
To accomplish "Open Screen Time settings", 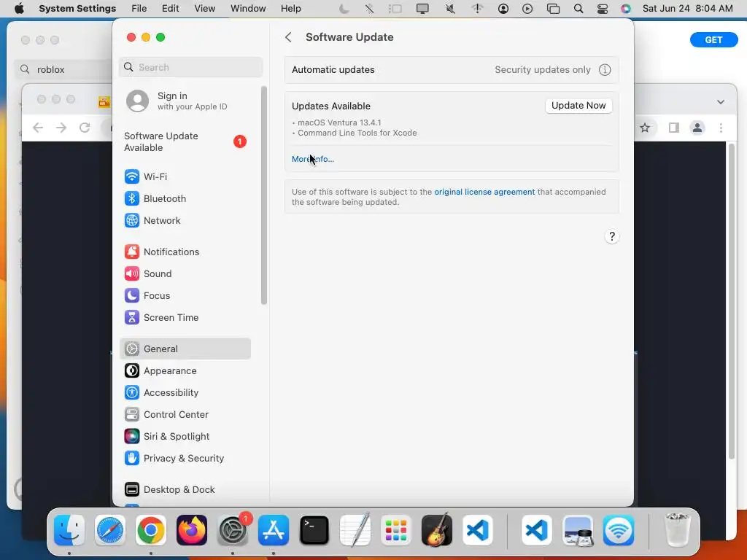I will pyautogui.click(x=185, y=318).
